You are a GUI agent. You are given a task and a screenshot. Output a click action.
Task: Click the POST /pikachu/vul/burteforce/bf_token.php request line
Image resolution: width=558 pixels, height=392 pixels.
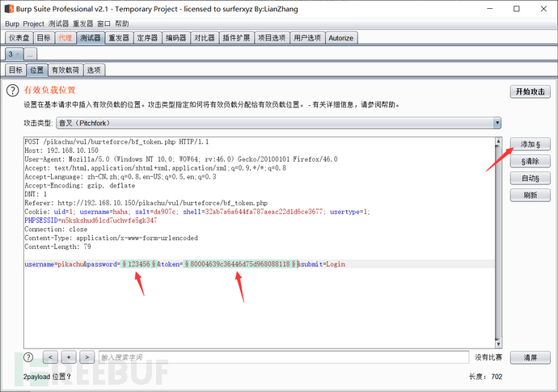point(116,141)
